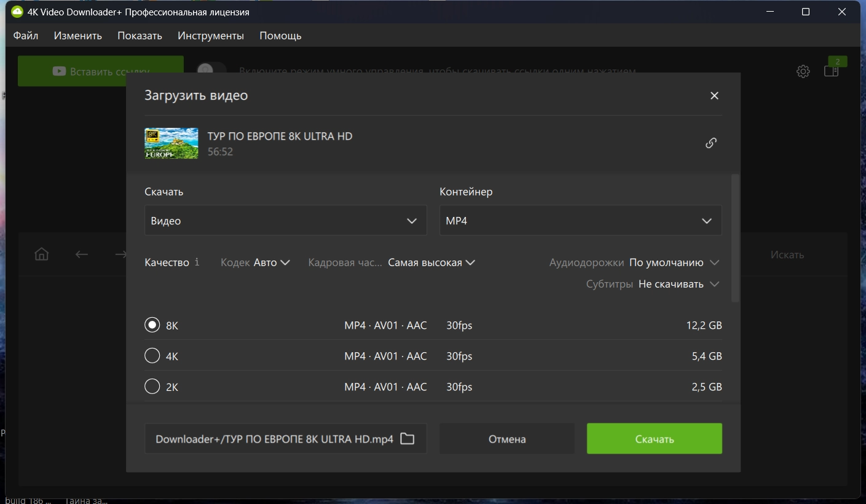
Task: Close the Загрузить видео dialog
Action: pyautogui.click(x=714, y=95)
